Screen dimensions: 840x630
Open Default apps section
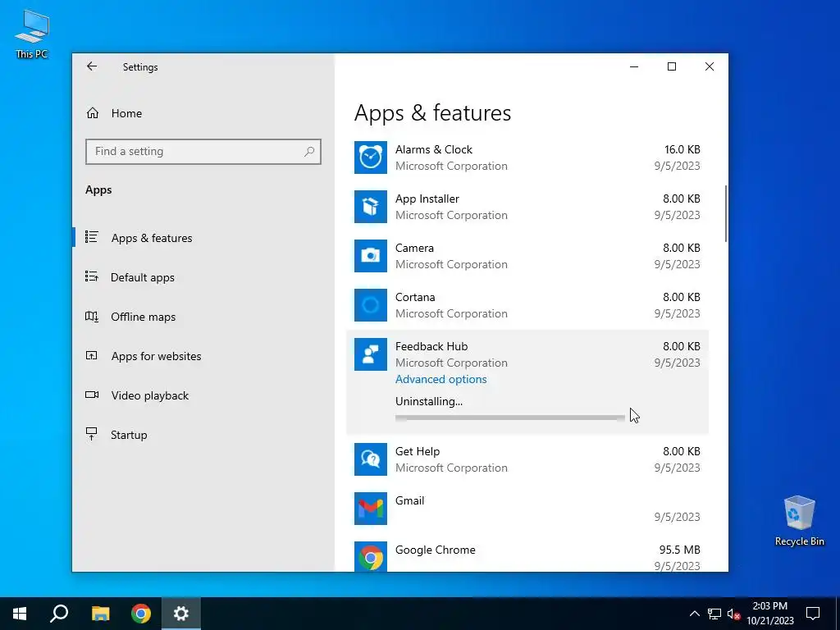click(x=203, y=277)
